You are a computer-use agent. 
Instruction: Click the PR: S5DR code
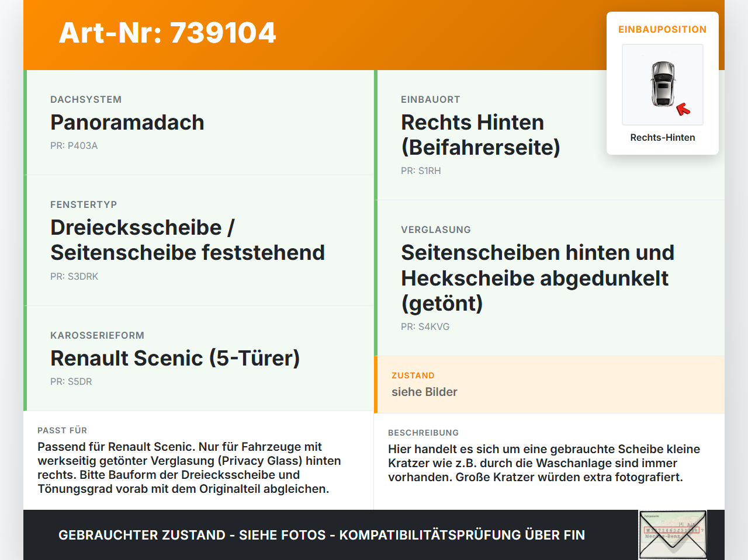click(x=71, y=382)
